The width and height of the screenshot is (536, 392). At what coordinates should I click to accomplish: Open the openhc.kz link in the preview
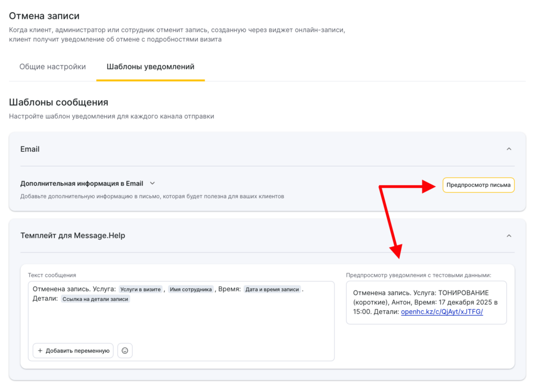(x=442, y=312)
